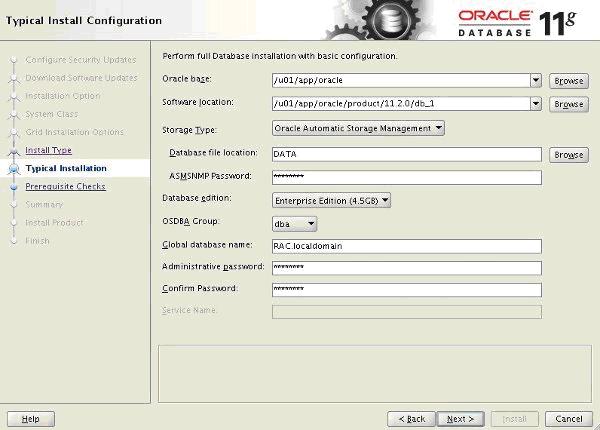Expand the Storage Type dropdown
Image resolution: width=600 pixels, height=430 pixels.
pyautogui.click(x=358, y=128)
